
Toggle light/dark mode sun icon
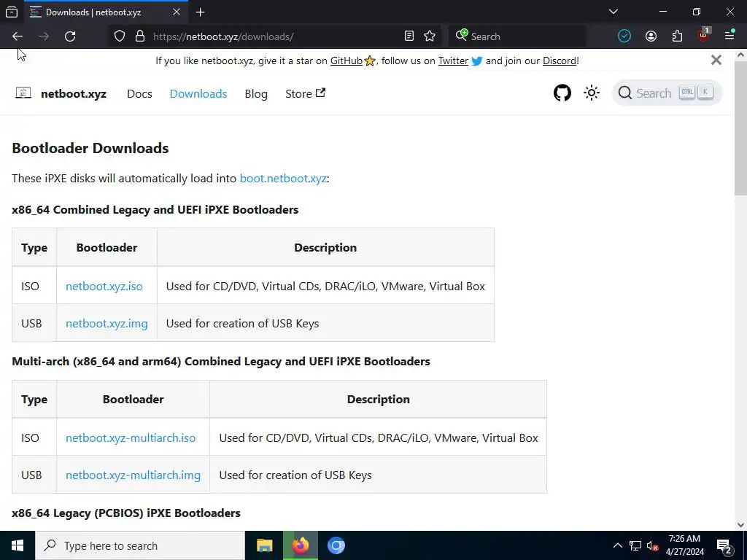pos(592,93)
